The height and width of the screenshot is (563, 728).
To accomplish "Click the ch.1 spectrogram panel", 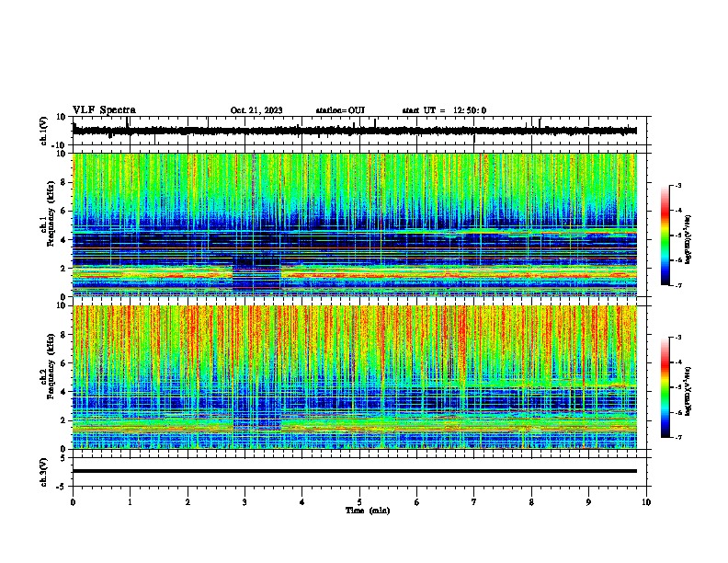I will point(355,224).
